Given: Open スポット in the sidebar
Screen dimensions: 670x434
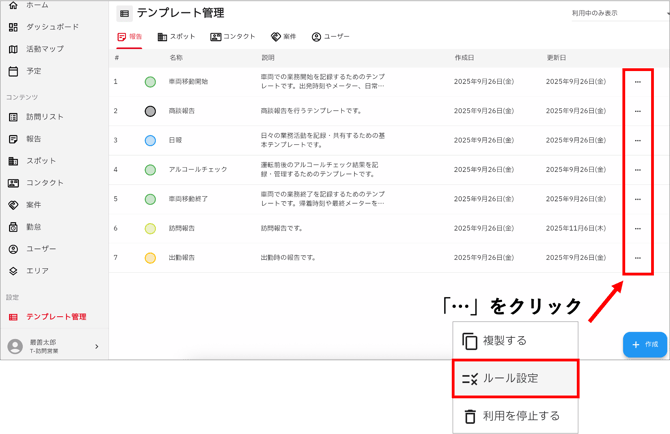Looking at the screenshot, I should [40, 161].
